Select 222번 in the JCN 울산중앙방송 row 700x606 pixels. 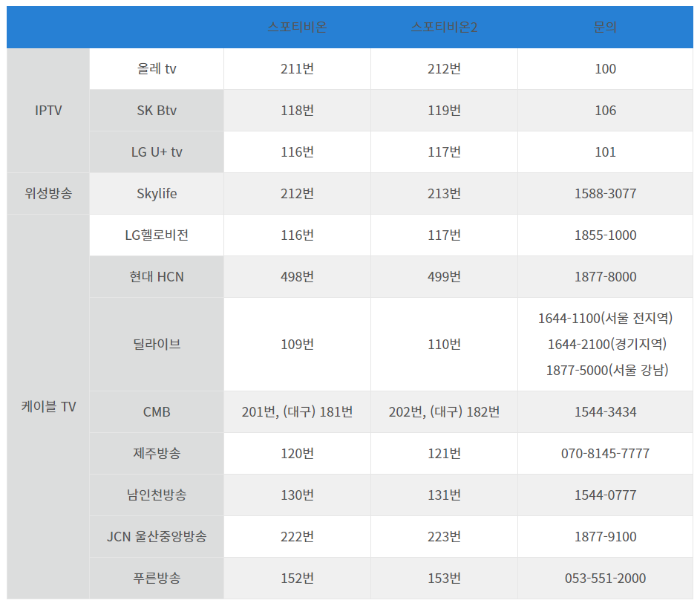(297, 536)
